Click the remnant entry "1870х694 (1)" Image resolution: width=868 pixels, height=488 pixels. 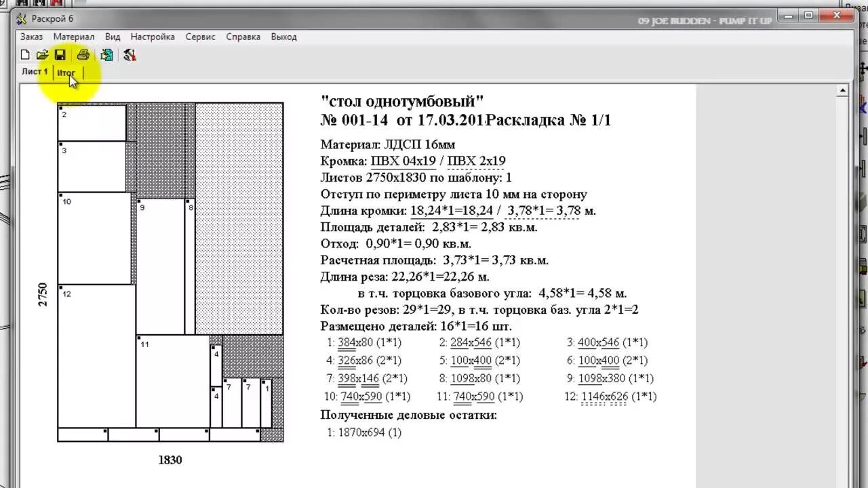370,432
